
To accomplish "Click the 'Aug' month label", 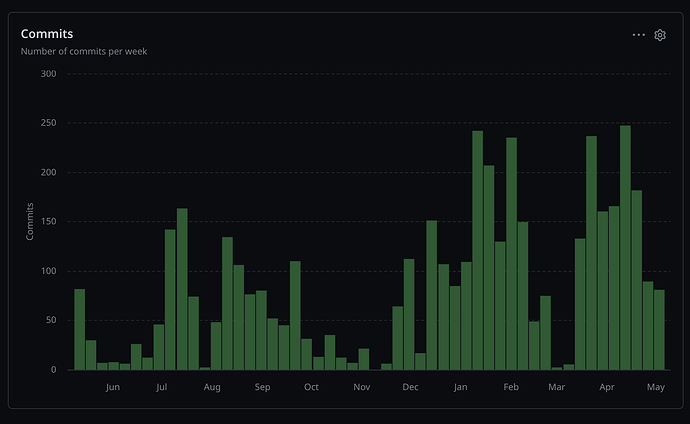I will click(212, 387).
